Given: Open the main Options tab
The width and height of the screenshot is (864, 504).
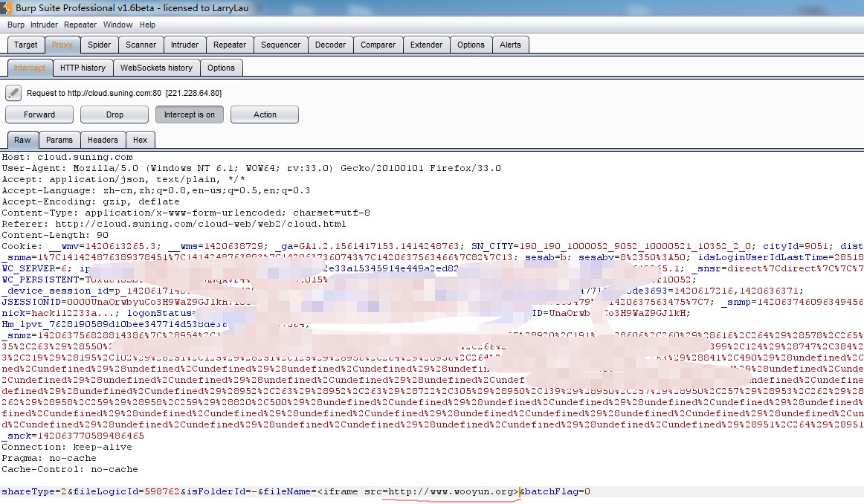Looking at the screenshot, I should tap(471, 45).
